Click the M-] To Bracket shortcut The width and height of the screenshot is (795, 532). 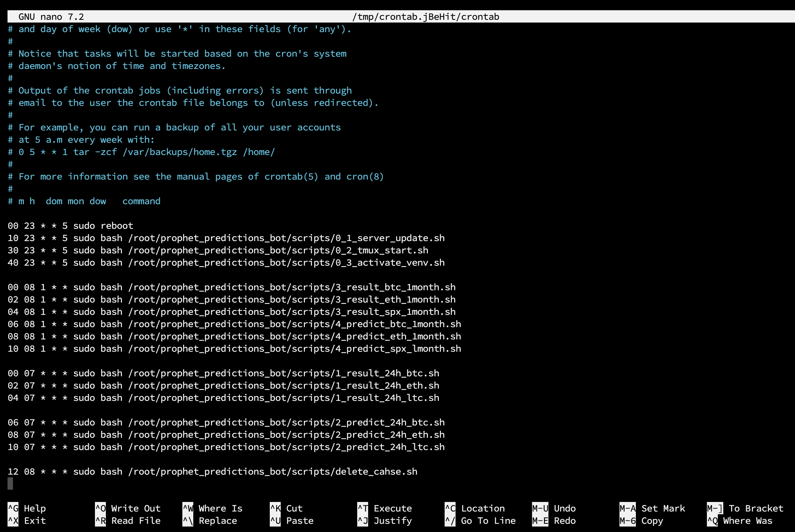[745, 508]
